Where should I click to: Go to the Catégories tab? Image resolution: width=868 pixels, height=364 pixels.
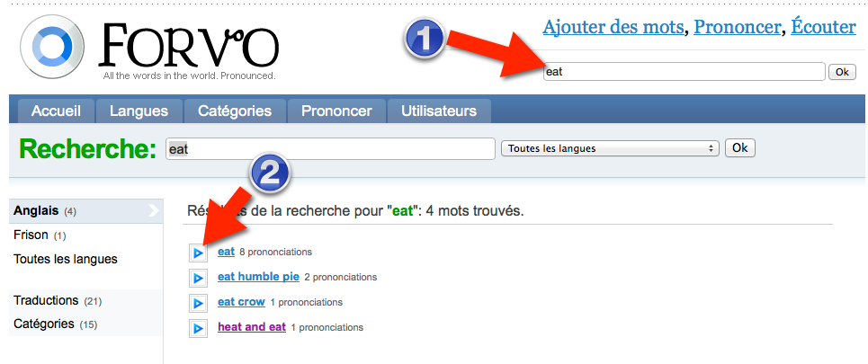click(x=235, y=111)
